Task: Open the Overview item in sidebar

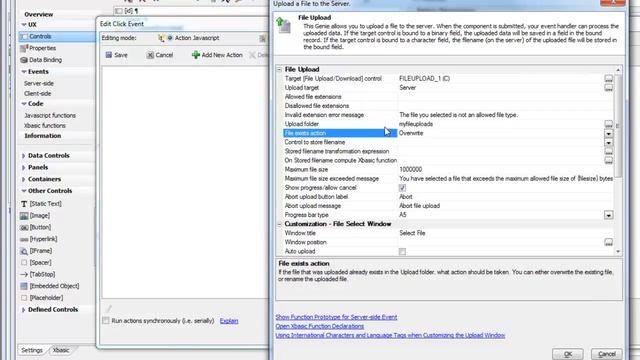Action: point(38,14)
